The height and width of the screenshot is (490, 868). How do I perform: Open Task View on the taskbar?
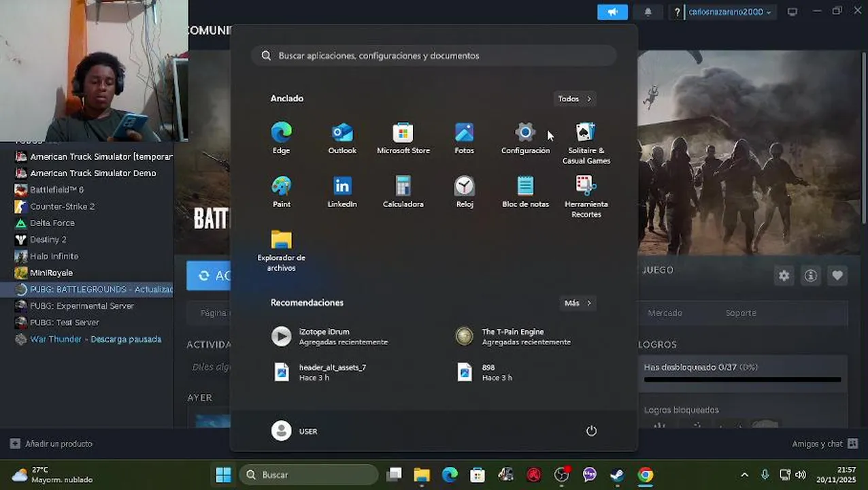394,475
